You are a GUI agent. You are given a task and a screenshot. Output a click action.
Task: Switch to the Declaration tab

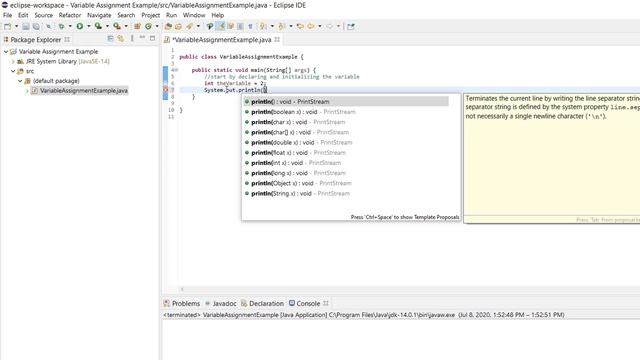[x=262, y=304]
